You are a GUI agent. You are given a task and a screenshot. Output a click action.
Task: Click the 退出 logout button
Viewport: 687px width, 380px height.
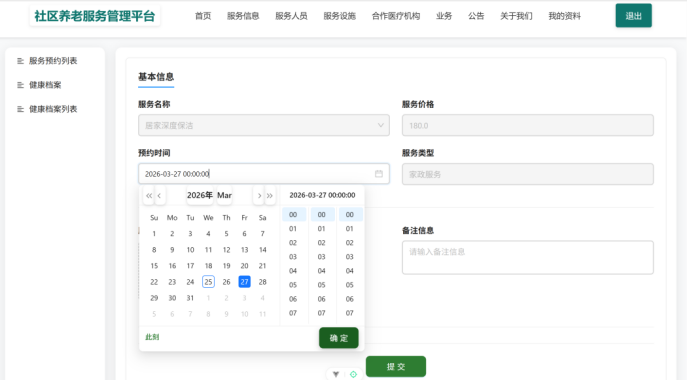[634, 16]
